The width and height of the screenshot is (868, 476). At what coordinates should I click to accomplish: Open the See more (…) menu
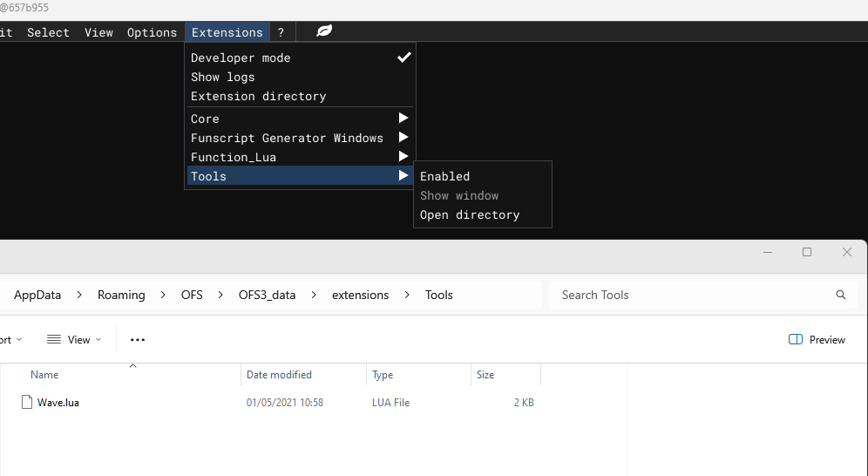pyautogui.click(x=138, y=340)
